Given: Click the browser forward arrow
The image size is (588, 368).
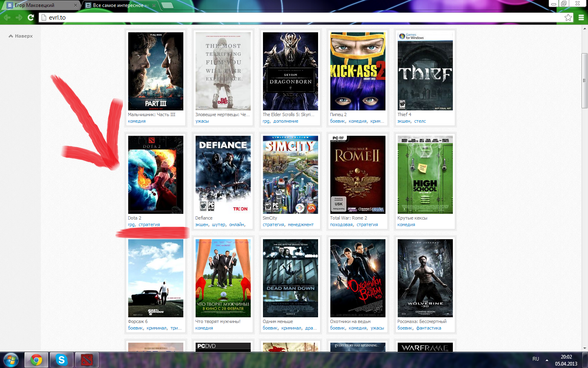Looking at the screenshot, I should [x=19, y=17].
